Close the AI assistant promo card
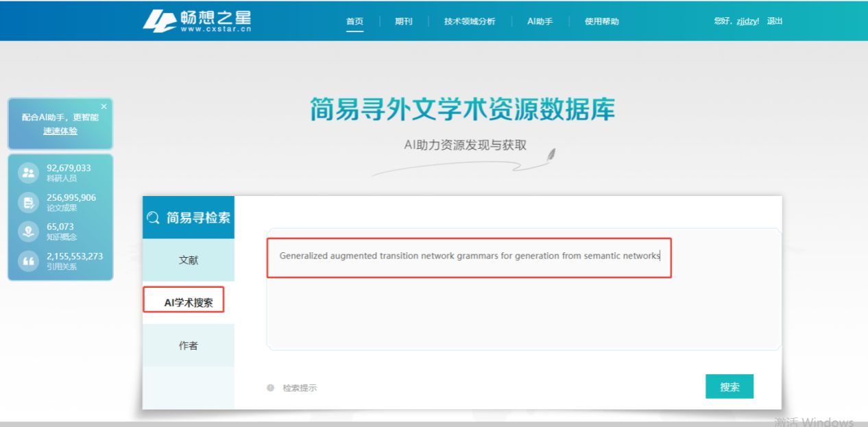Screen dimensions: 868x427 pyautogui.click(x=104, y=106)
